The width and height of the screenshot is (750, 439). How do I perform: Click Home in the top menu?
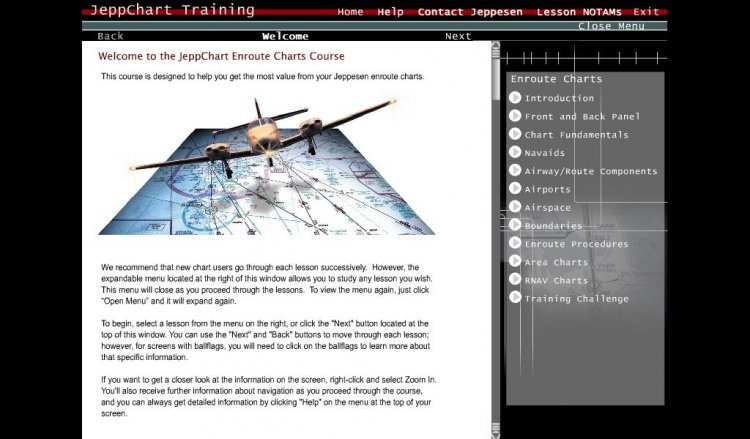tap(350, 12)
